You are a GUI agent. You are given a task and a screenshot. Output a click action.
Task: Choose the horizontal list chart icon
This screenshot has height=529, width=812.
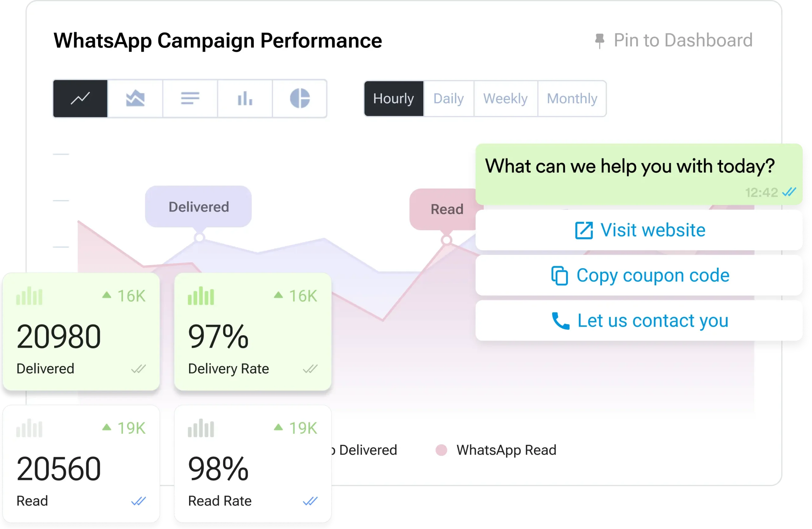[x=190, y=99]
